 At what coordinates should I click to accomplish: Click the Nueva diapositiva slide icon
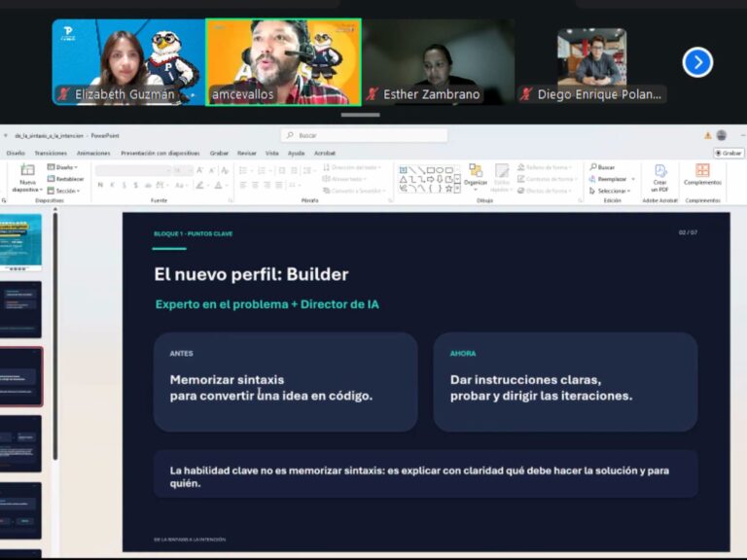(x=27, y=170)
